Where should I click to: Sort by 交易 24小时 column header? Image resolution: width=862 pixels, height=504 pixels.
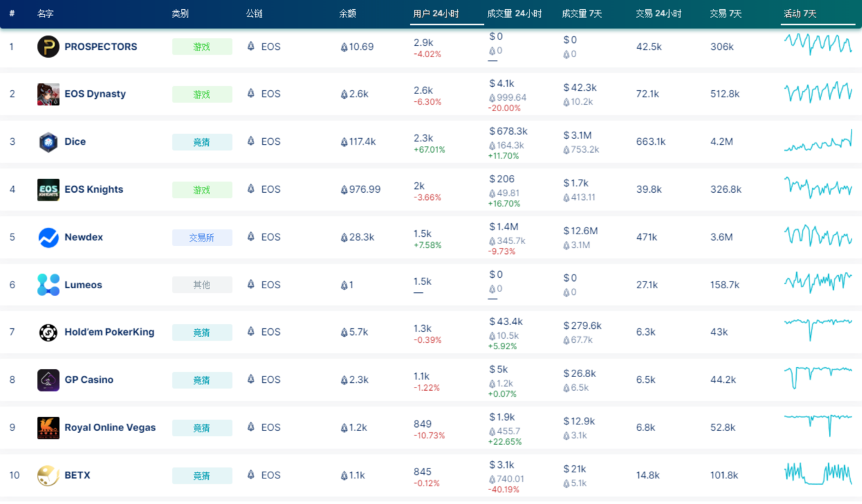(x=659, y=14)
